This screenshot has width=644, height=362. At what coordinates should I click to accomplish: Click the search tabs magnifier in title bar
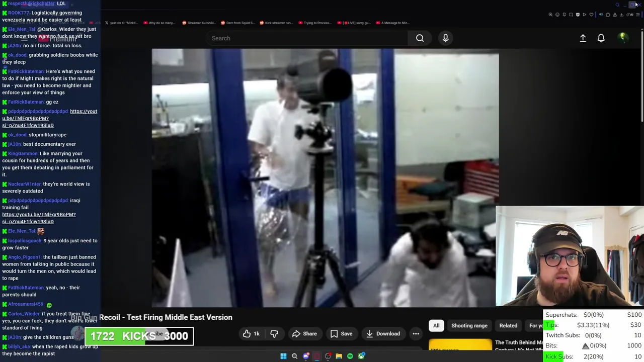click(617, 5)
